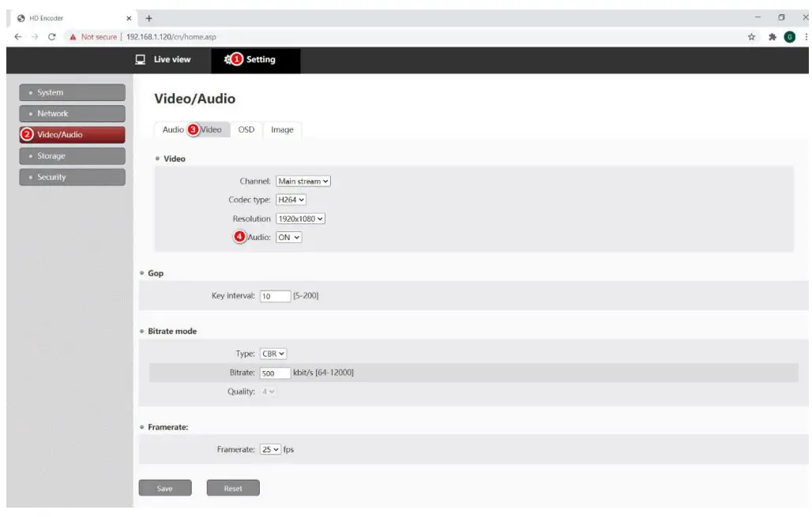The image size is (812, 517).
Task: Select Network in the sidebar
Action: pyautogui.click(x=73, y=114)
